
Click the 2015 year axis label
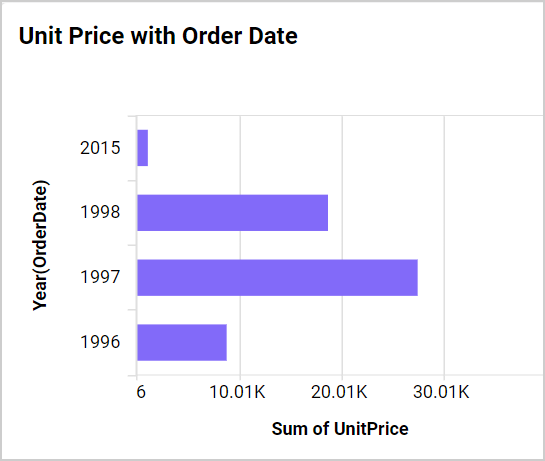[x=100, y=148]
